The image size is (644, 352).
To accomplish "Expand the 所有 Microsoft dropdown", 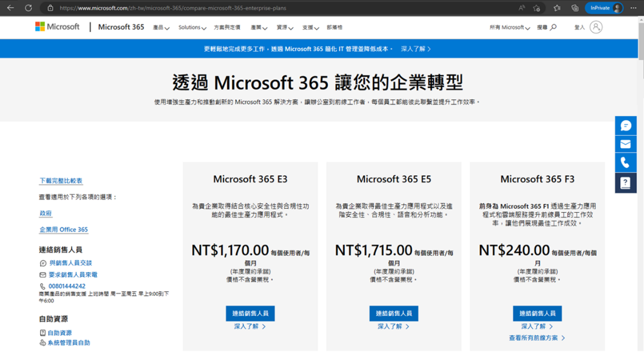I will pyautogui.click(x=509, y=27).
